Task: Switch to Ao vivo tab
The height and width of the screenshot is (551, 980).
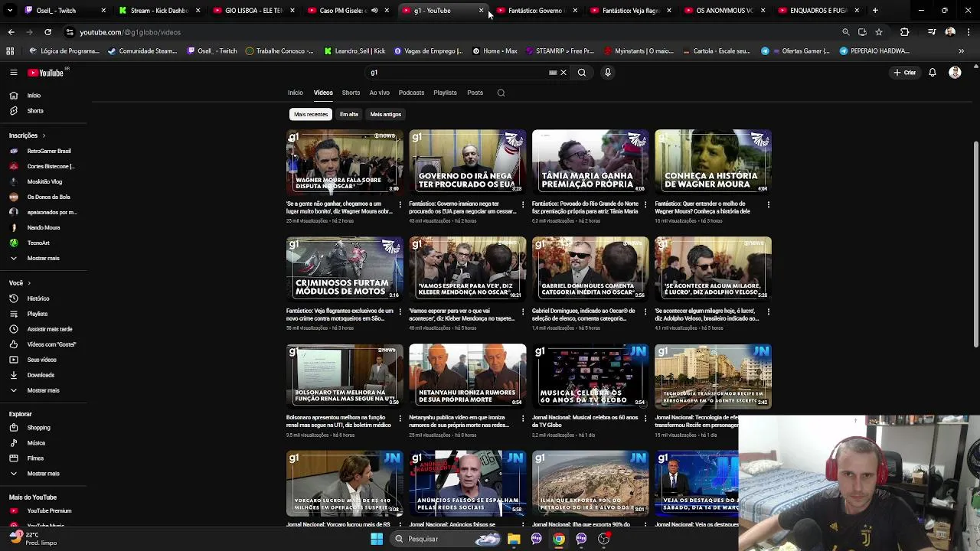Action: click(379, 93)
